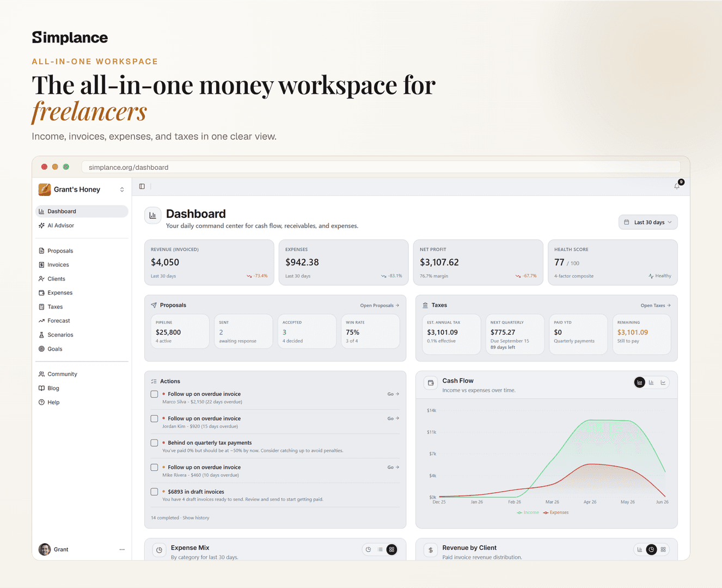This screenshot has width=722, height=588.
Task: Open AI Advisor in the sidebar
Action: pos(82,225)
